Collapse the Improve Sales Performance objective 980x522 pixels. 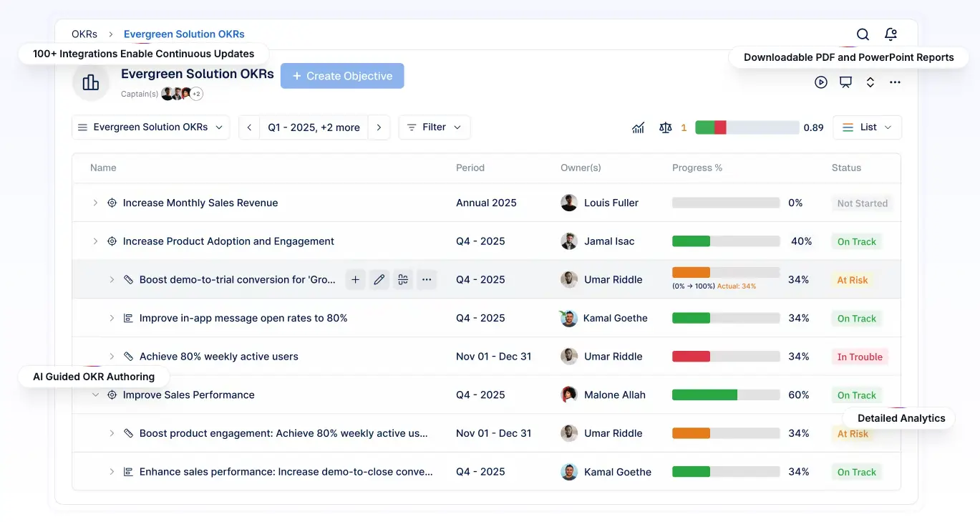tap(95, 395)
